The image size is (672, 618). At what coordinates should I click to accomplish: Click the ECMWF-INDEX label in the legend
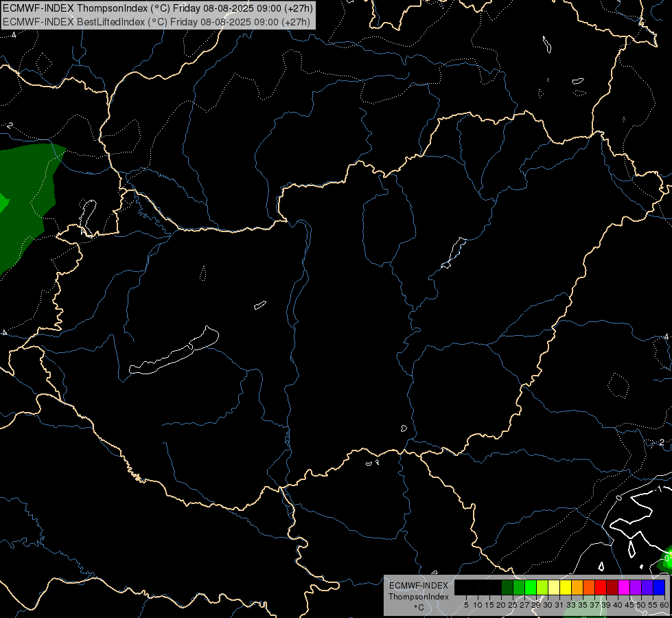418,586
